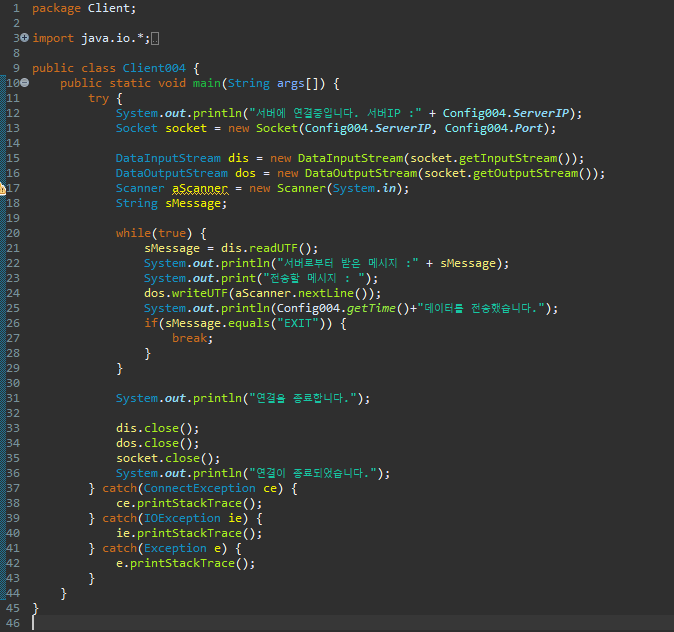674x632 pixels.
Task: Click 'Socket socket' declaration on line 13
Action: coord(161,128)
